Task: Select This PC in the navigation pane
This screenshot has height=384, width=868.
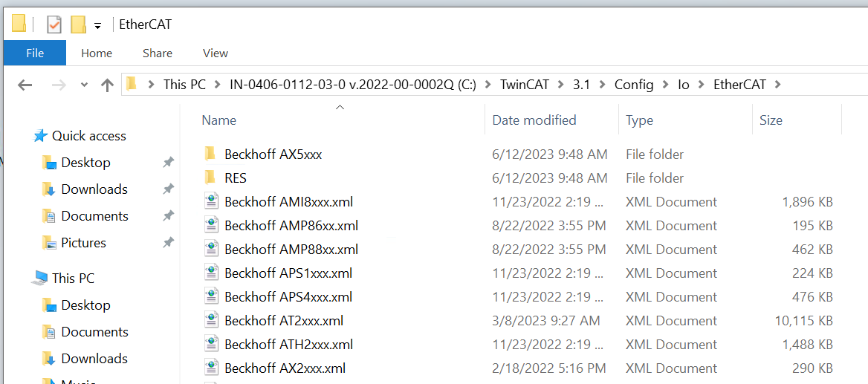Action: (x=73, y=278)
